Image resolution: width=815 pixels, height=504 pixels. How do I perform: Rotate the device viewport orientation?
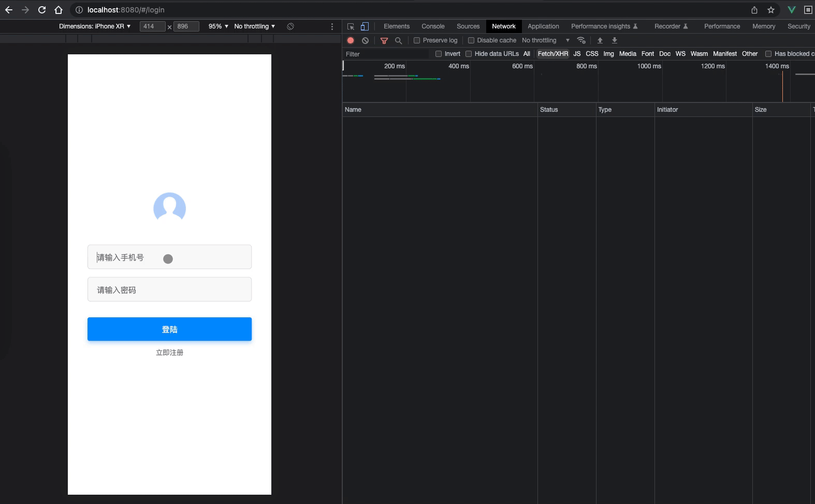290,26
